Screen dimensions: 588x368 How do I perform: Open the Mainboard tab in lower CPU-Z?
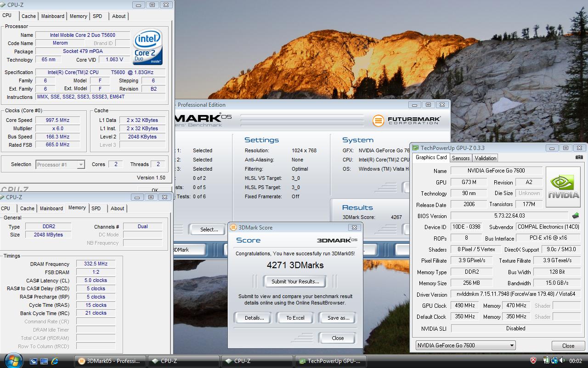tap(51, 208)
